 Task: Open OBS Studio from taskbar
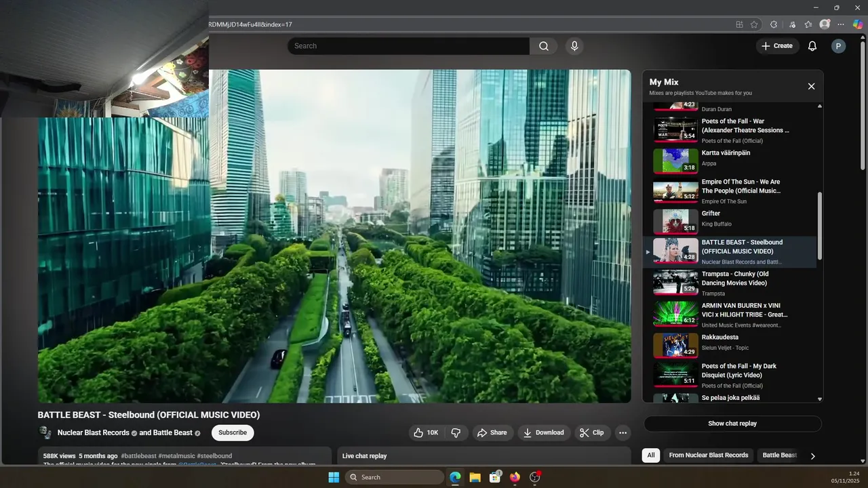point(534,477)
